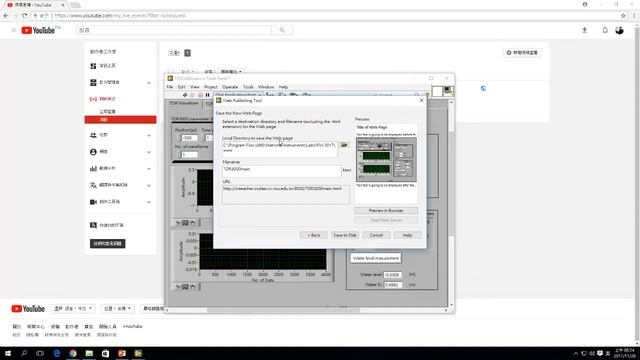Click the Local Directory path field
640x360 pixels.
(x=280, y=149)
